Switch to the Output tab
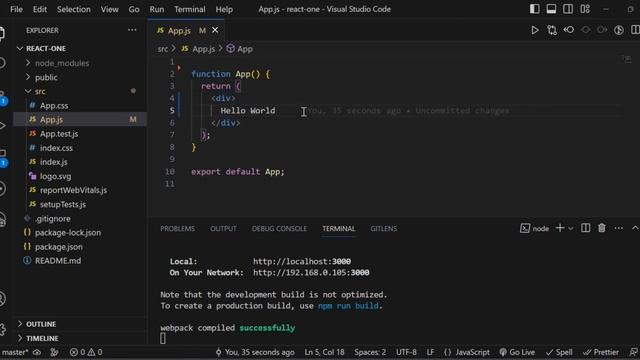Image resolution: width=640 pixels, height=360 pixels. coord(223,229)
